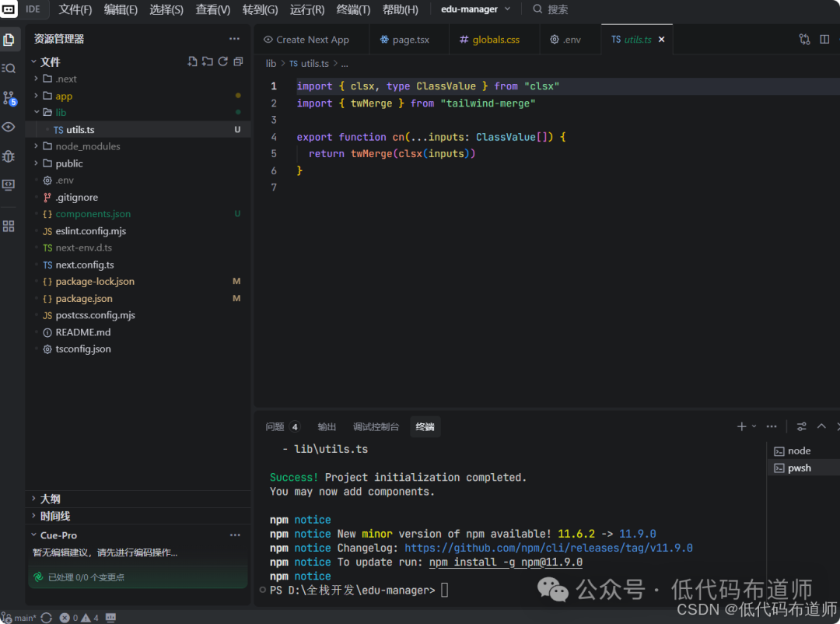Click the New File icon in explorer header

(x=192, y=61)
